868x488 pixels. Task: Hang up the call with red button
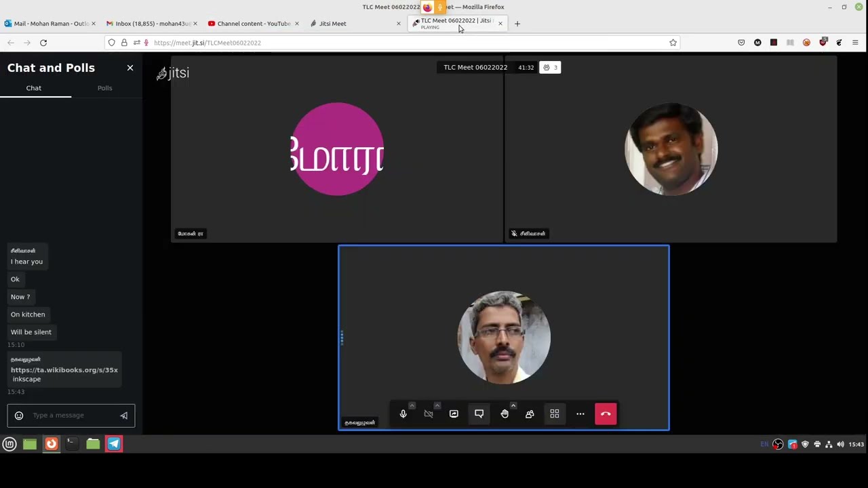[606, 414]
